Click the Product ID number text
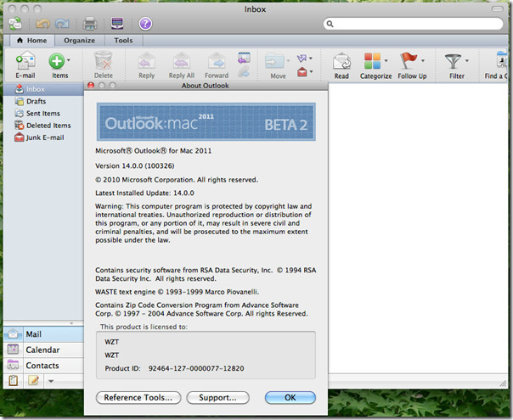 [196, 368]
